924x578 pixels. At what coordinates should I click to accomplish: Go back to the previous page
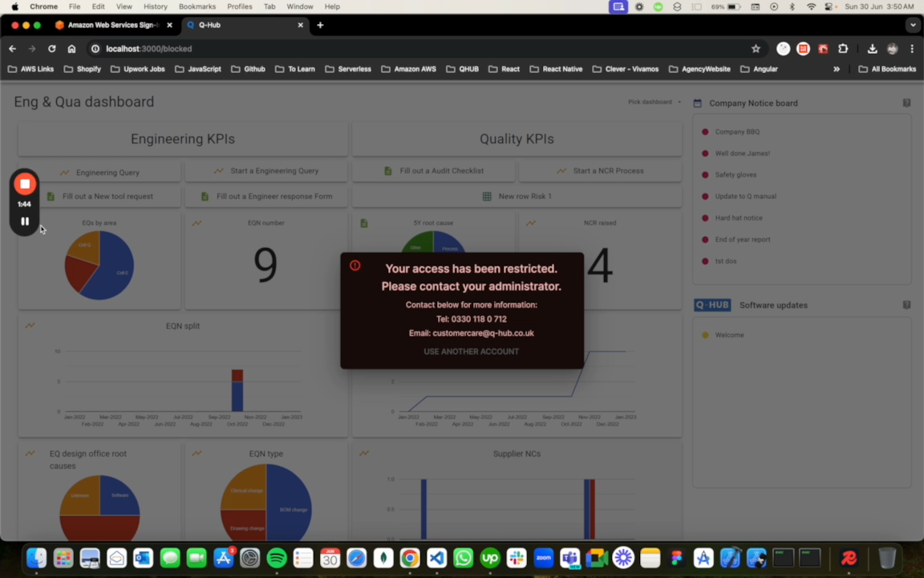[12, 49]
